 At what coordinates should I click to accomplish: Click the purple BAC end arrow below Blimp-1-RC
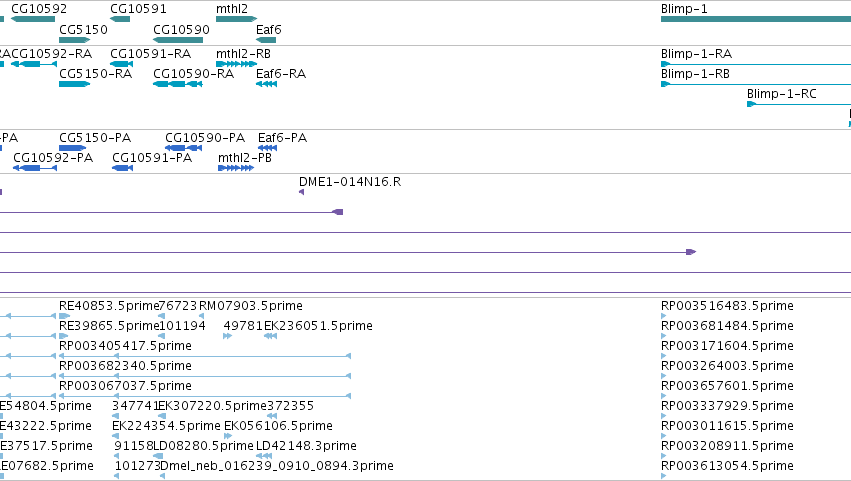tap(691, 252)
